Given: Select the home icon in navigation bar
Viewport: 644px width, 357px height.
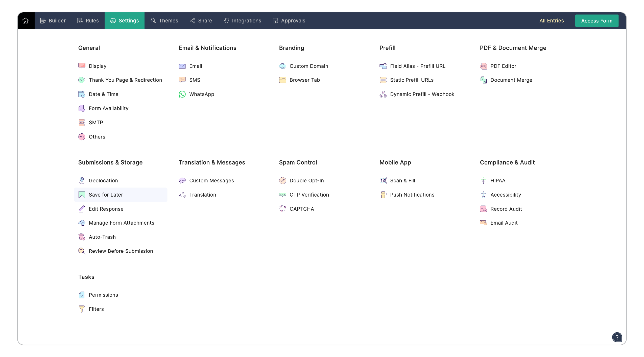Looking at the screenshot, I should (25, 20).
